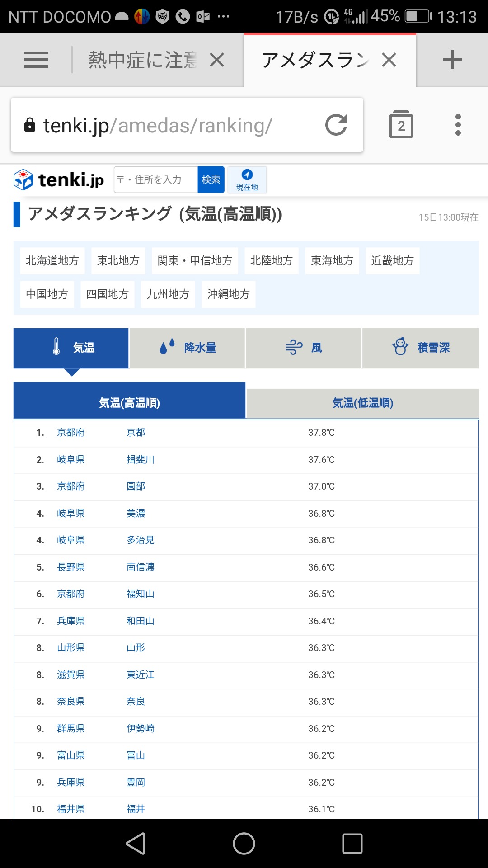Screen dimensions: 488x868
Task: Filter ranking by 東北地方
Action: coord(118,261)
